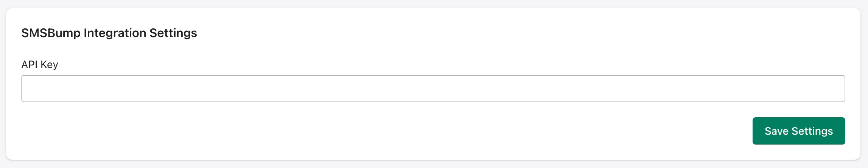This screenshot has height=168, width=868.
Task: Click the green Save Settings button
Action: click(x=798, y=131)
